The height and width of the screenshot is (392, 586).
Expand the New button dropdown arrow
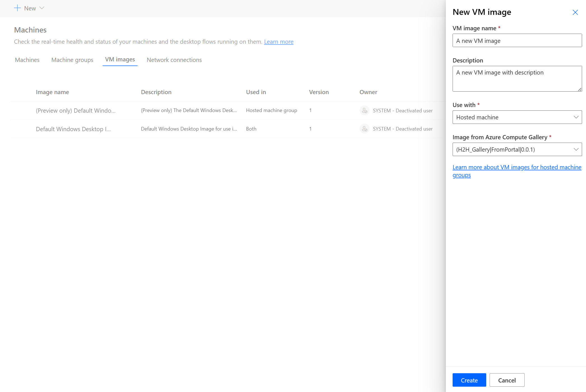click(42, 8)
